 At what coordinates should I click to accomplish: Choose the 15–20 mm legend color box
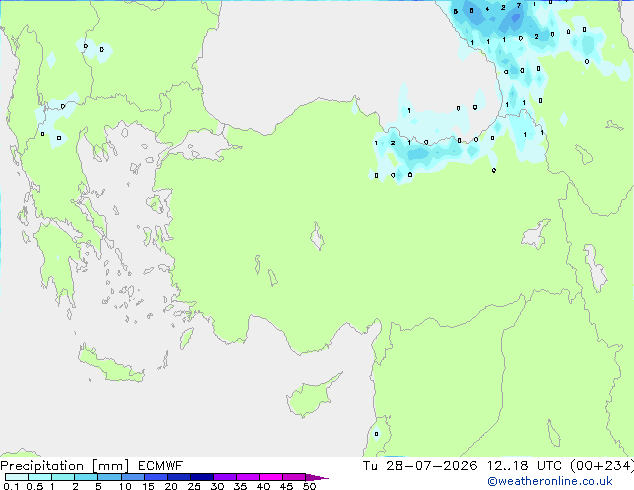(155, 477)
